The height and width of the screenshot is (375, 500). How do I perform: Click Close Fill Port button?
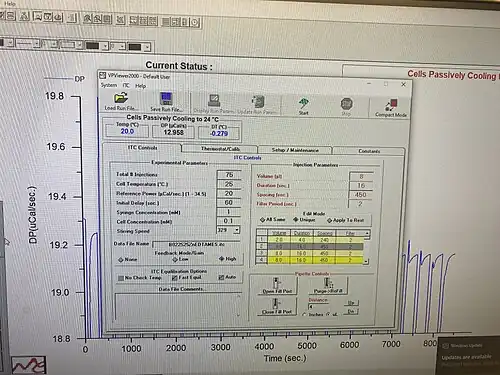point(277,306)
